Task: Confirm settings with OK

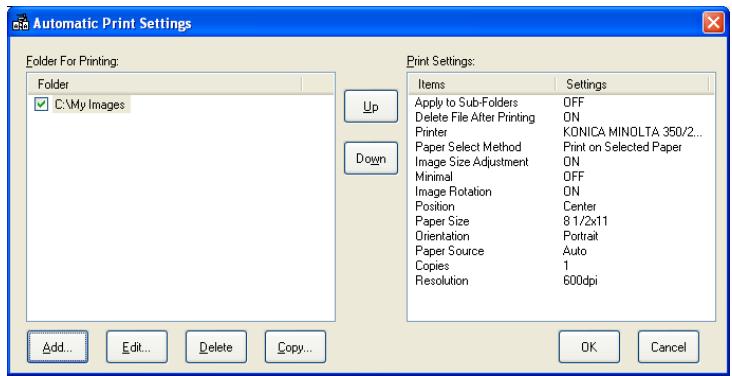Action: pyautogui.click(x=589, y=347)
